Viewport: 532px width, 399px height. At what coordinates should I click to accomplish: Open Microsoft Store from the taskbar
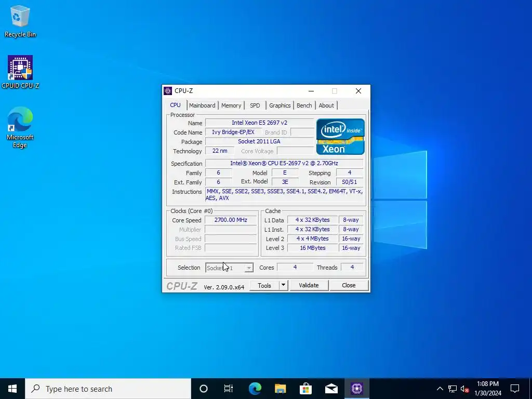pyautogui.click(x=305, y=389)
